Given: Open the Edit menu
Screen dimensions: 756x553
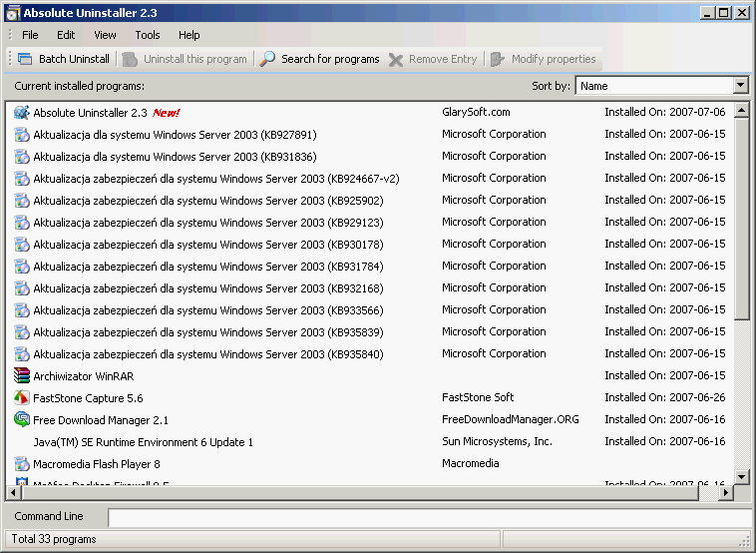Looking at the screenshot, I should [66, 35].
